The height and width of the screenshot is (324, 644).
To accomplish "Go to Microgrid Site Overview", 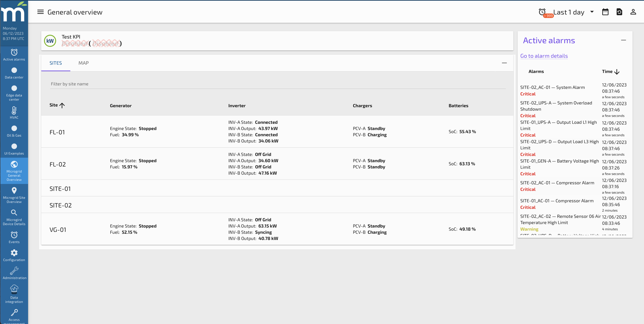I will (x=14, y=195).
